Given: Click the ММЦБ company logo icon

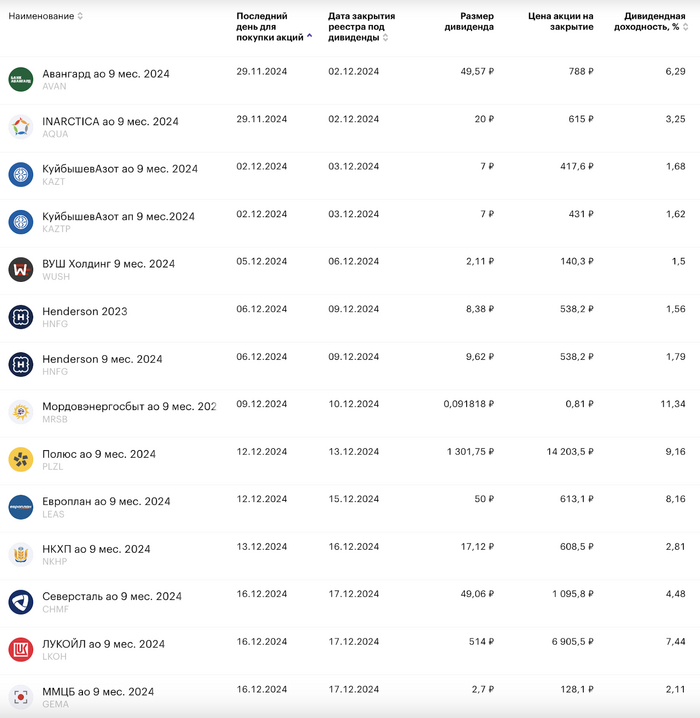Looking at the screenshot, I should 21,697.
